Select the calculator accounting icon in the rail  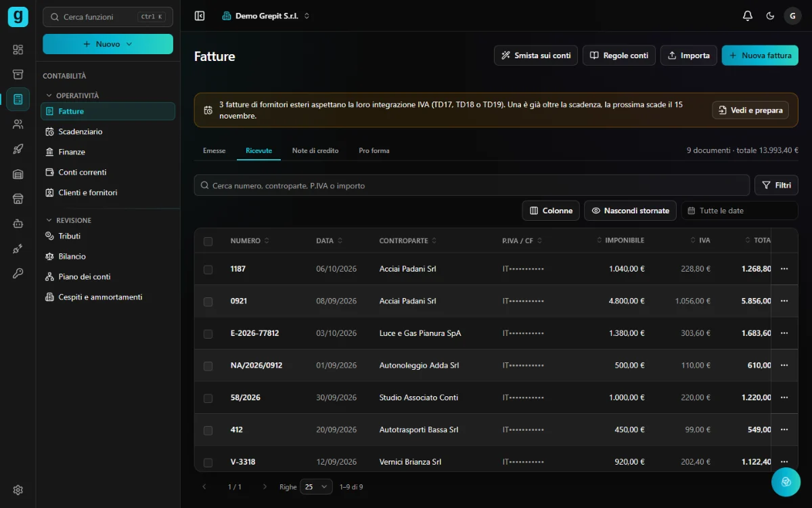point(18,100)
